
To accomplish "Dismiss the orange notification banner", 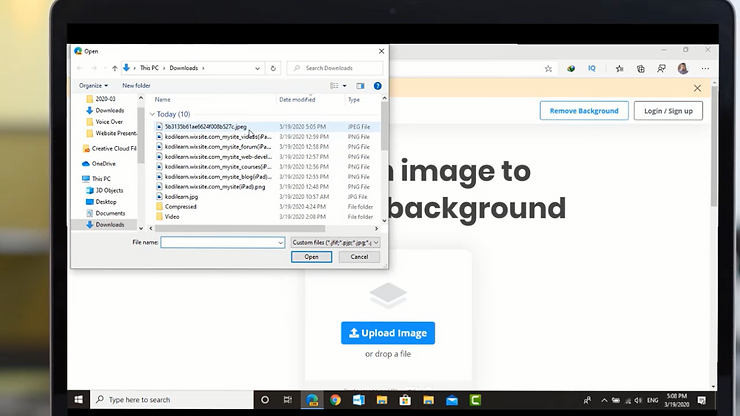I will 697,88.
